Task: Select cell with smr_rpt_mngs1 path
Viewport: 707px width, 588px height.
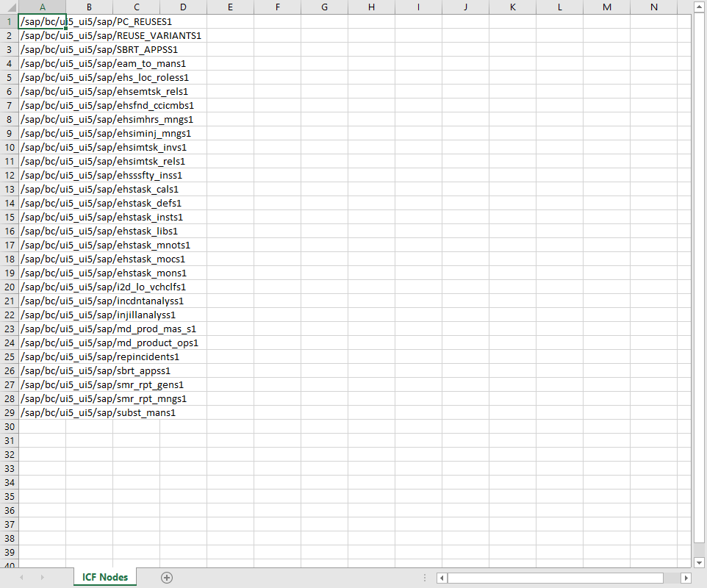Action: 43,399
